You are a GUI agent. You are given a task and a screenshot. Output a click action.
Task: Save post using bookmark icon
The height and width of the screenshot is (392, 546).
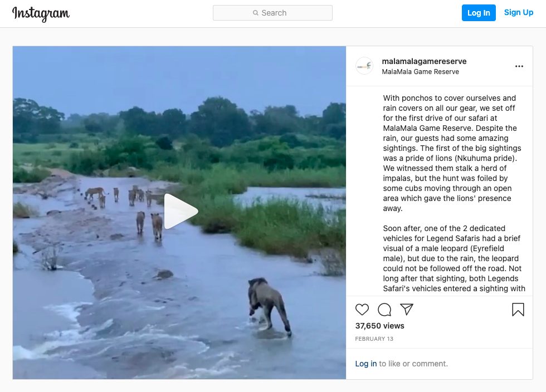(518, 310)
